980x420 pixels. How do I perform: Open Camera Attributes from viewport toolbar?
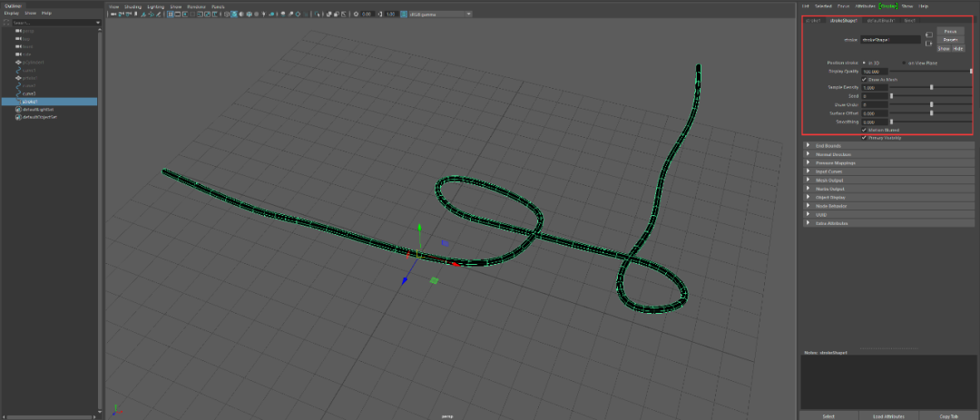(128, 14)
